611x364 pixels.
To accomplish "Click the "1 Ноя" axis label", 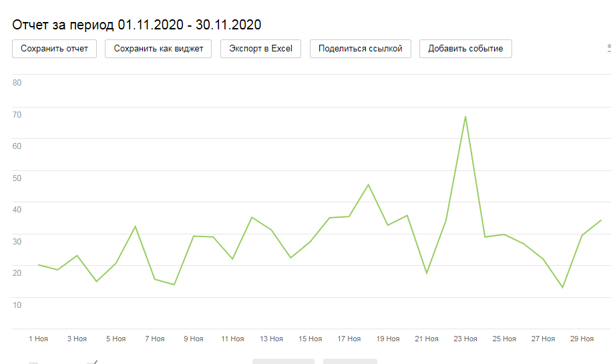I will pyautogui.click(x=38, y=339).
